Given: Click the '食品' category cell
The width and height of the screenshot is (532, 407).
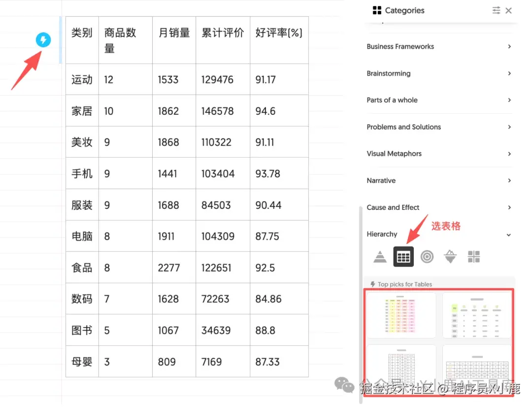Looking at the screenshot, I should (x=82, y=268).
